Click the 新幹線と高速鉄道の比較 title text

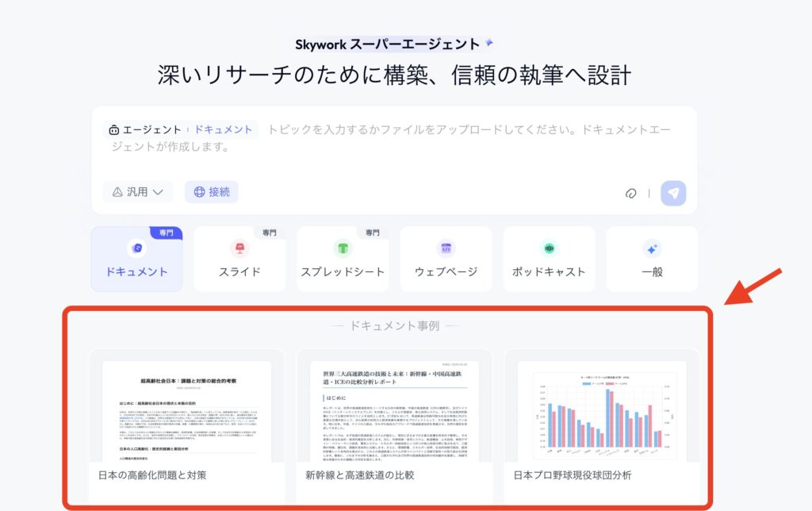point(360,474)
